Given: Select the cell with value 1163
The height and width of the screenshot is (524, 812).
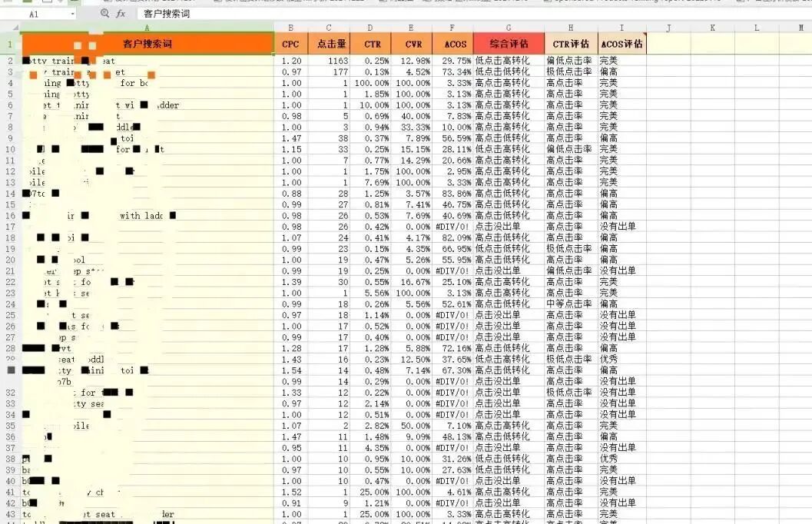Looking at the screenshot, I should (x=329, y=61).
